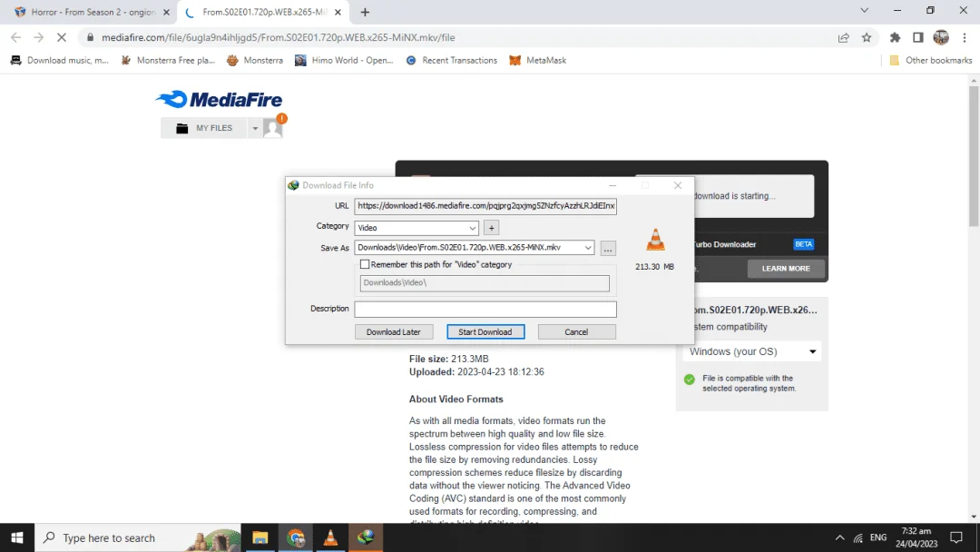This screenshot has height=552, width=980.
Task: Click the MediaFire logo
Action: (219, 99)
